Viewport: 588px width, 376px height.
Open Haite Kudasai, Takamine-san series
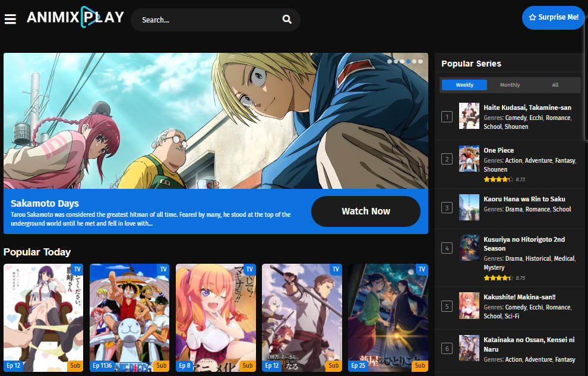527,108
